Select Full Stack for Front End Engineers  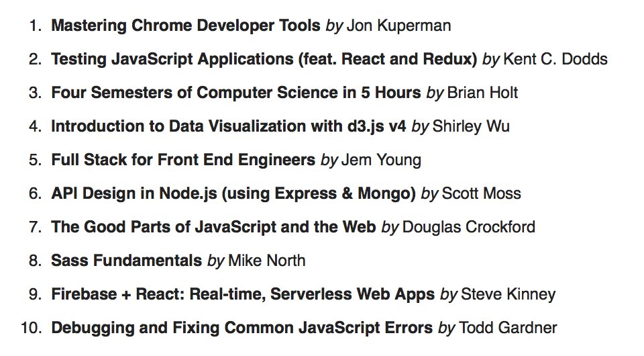pos(183,160)
